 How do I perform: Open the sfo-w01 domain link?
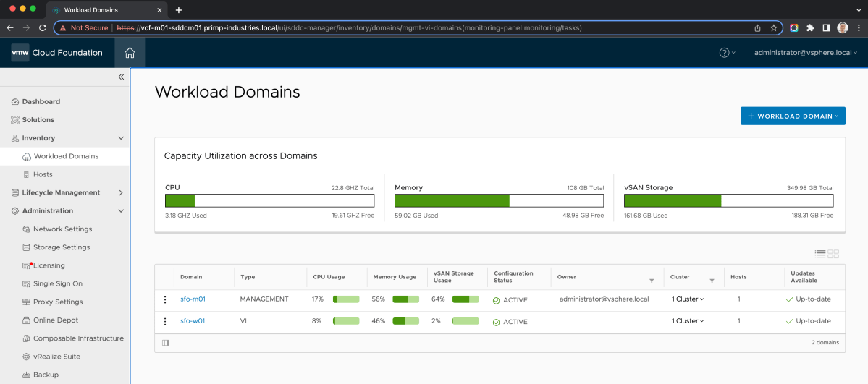(x=193, y=321)
